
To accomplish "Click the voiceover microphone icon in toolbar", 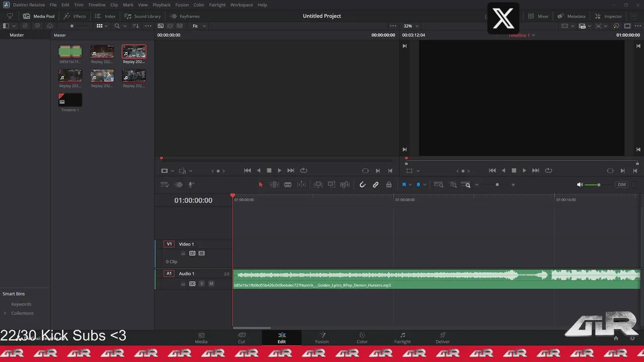I will 191,185.
